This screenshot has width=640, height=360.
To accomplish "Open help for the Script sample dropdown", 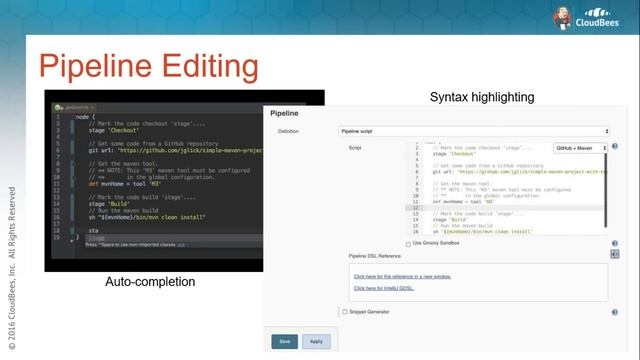I will pos(615,146).
